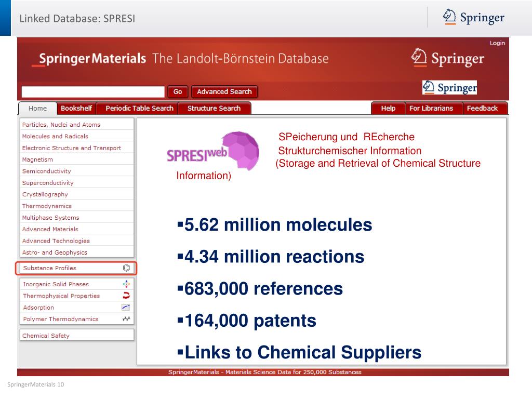Click the Go button
The image size is (532, 399).
click(178, 91)
